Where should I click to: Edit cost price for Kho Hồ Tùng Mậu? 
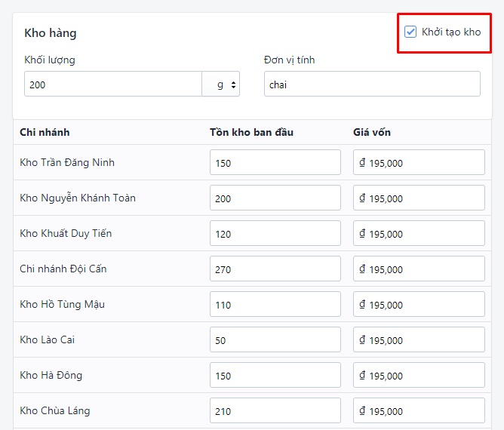click(x=419, y=304)
